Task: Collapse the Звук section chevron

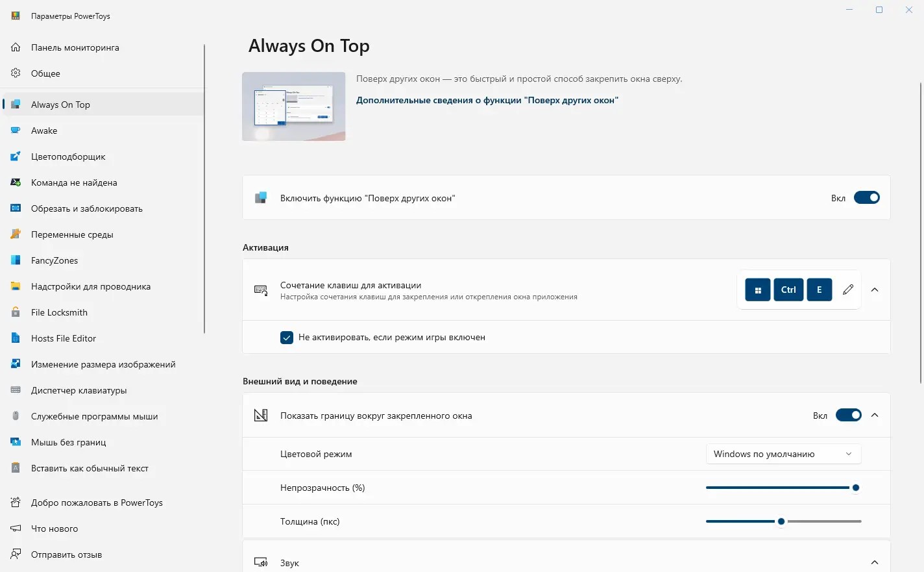Action: tap(875, 562)
